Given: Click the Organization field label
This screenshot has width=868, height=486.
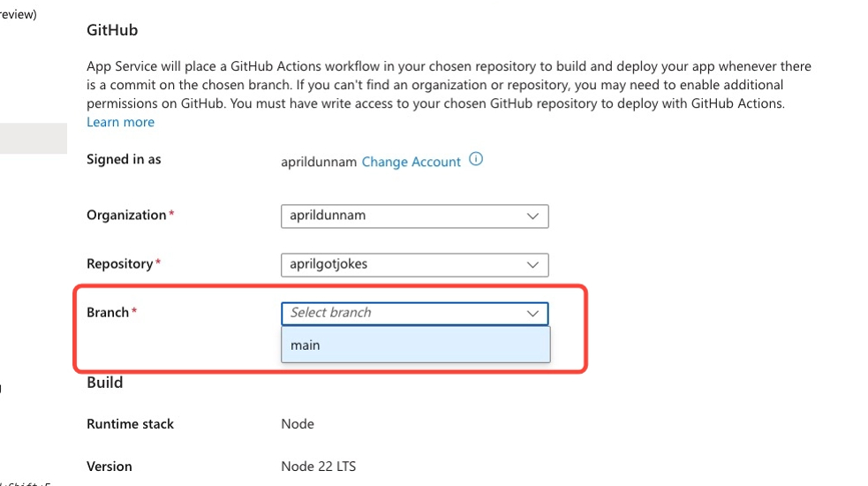Looking at the screenshot, I should point(126,216).
